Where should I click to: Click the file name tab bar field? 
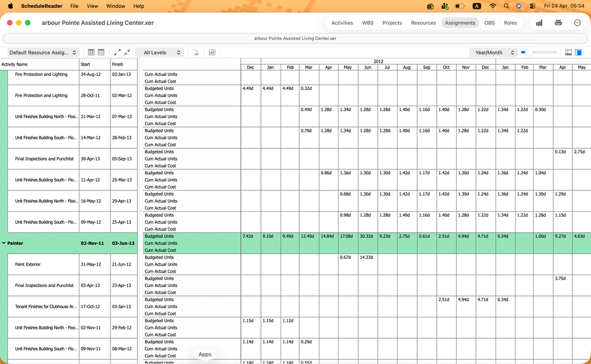[x=295, y=38]
